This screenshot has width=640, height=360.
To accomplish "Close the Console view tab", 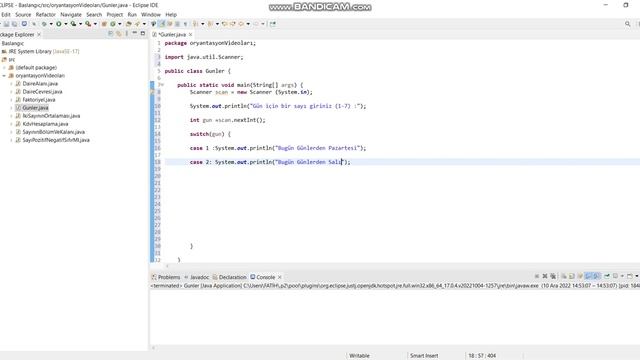I will 280,277.
